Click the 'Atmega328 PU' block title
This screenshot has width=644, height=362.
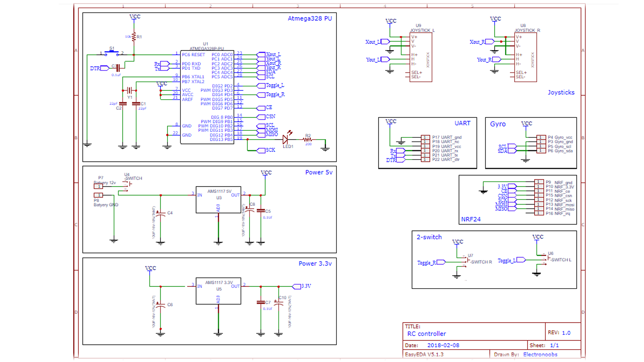pos(310,18)
